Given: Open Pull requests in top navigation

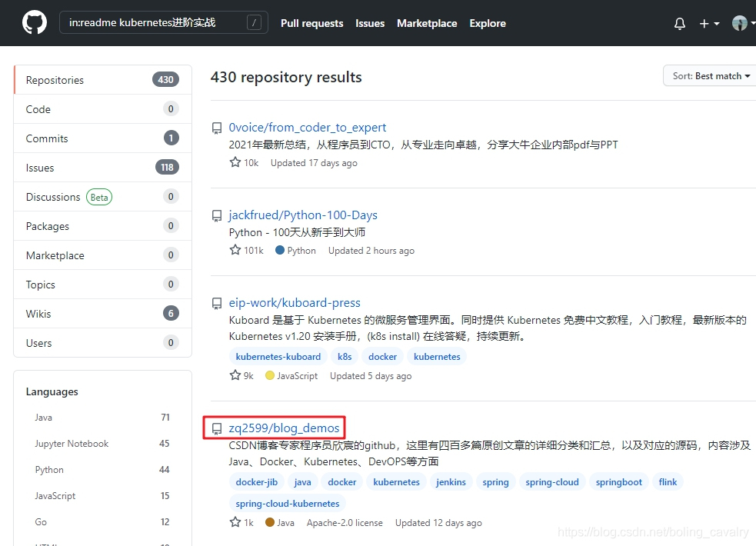Looking at the screenshot, I should (312, 23).
